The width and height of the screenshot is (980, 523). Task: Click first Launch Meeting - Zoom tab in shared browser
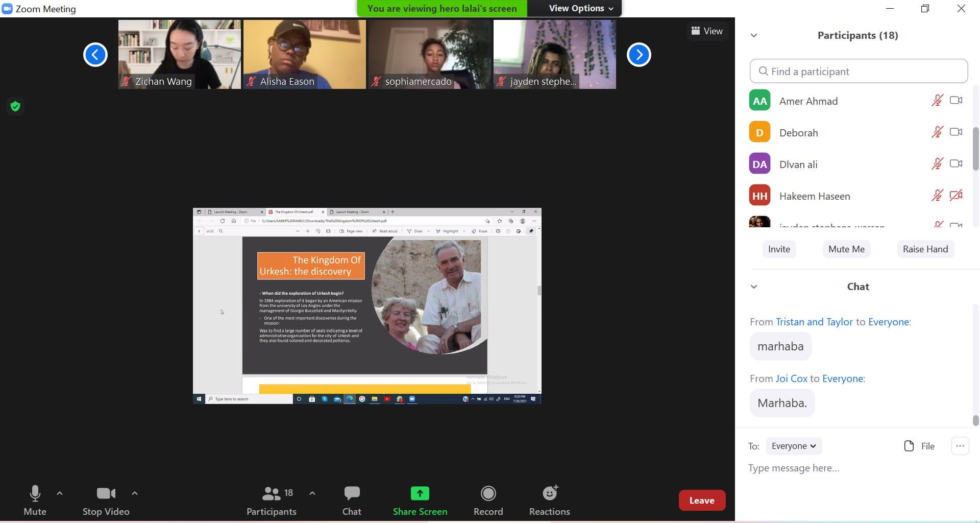tap(234, 211)
